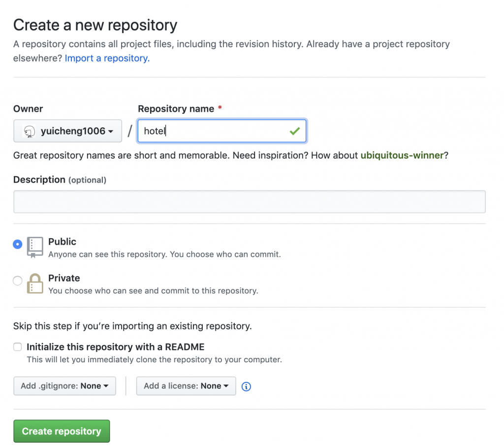This screenshot has width=504, height=446.
Task: Enable Initialize this repository with a README
Action: tap(18, 347)
